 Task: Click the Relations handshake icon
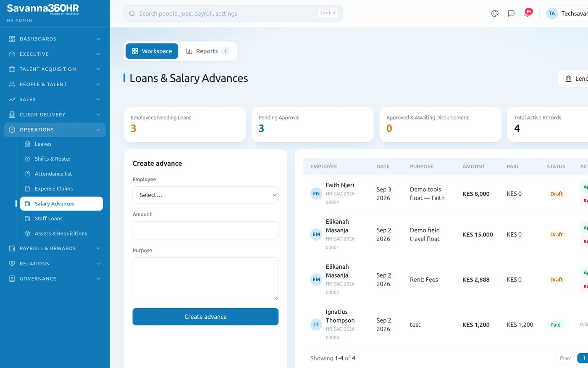click(12, 263)
